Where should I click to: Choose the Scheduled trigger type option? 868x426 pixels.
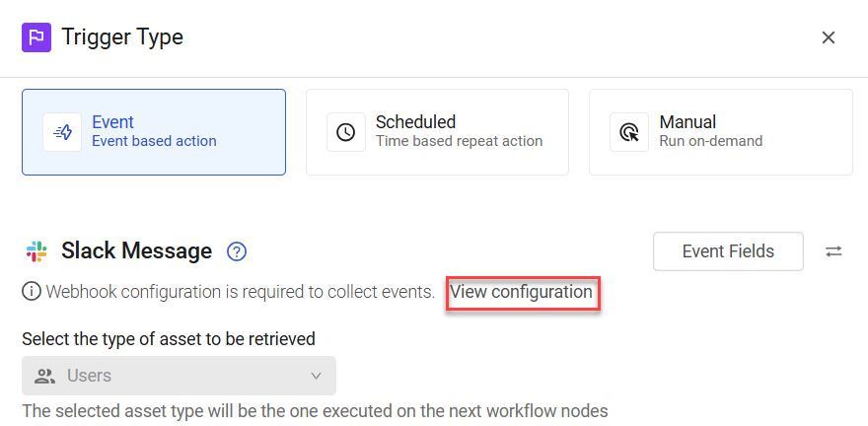437,132
